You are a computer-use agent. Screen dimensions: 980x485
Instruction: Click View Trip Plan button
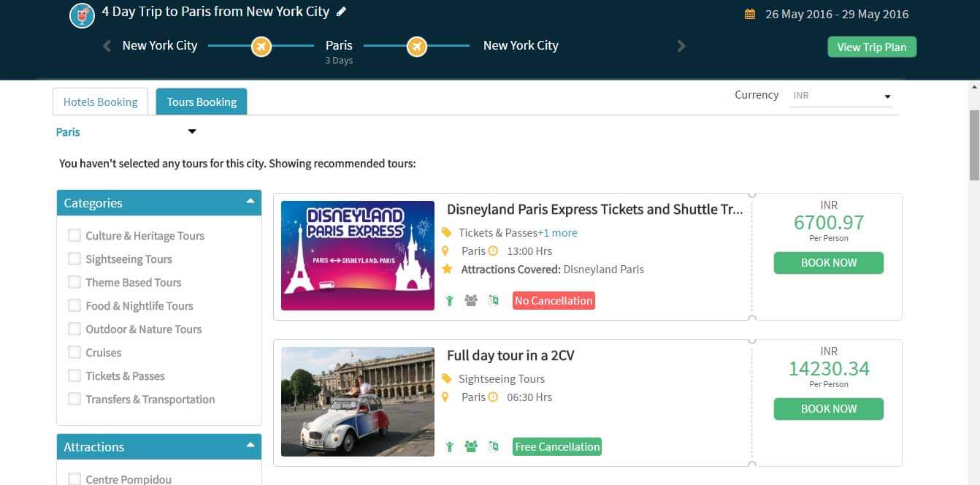[872, 47]
